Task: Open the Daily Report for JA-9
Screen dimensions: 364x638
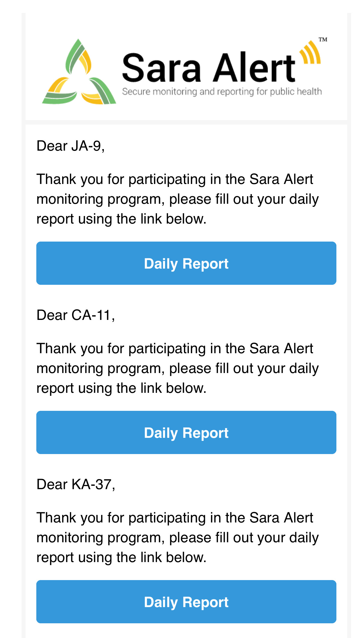Action: (186, 263)
